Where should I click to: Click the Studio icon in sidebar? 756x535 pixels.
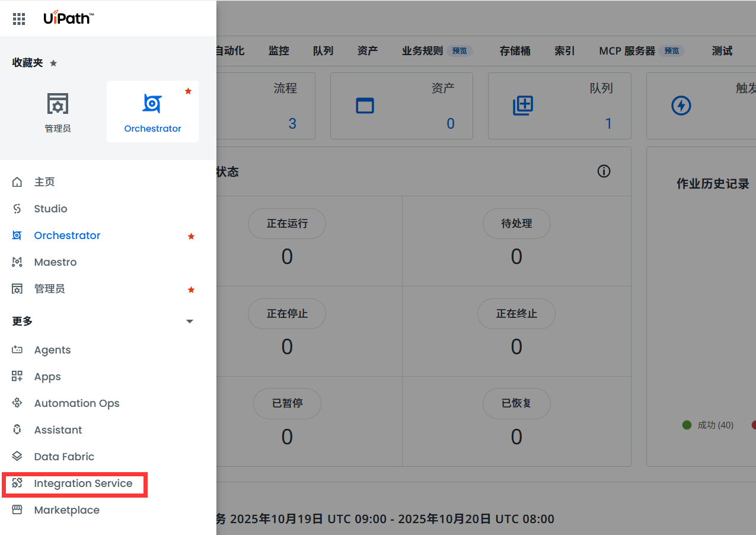17,209
